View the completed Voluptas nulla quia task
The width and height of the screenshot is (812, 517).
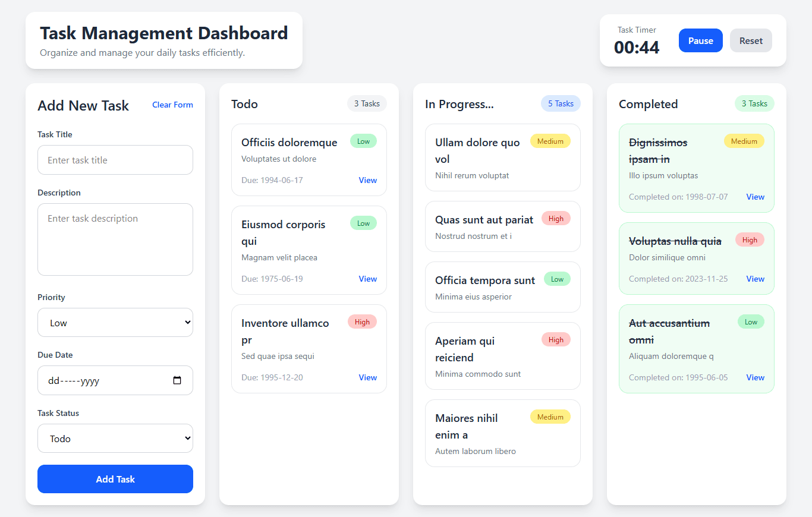pyautogui.click(x=755, y=279)
